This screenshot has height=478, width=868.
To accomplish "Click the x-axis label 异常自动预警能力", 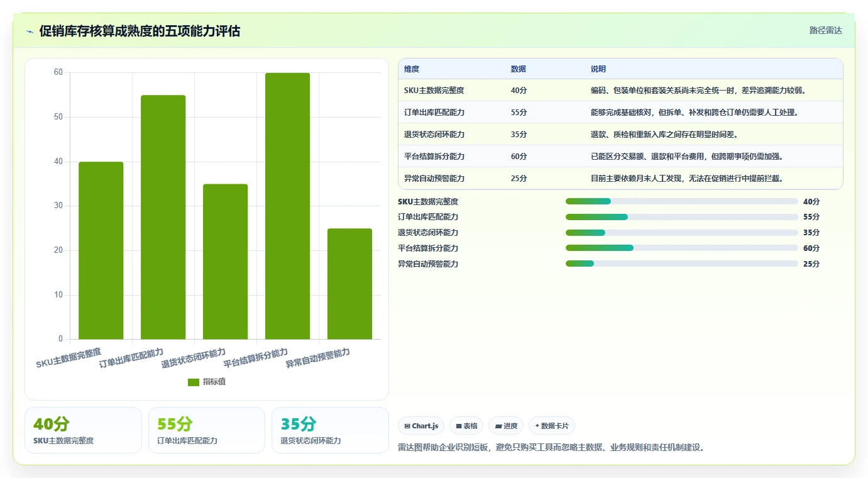I will click(317, 358).
